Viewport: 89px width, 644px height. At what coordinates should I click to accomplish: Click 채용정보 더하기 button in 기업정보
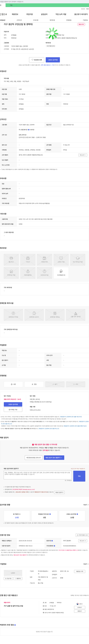coord(80,571)
